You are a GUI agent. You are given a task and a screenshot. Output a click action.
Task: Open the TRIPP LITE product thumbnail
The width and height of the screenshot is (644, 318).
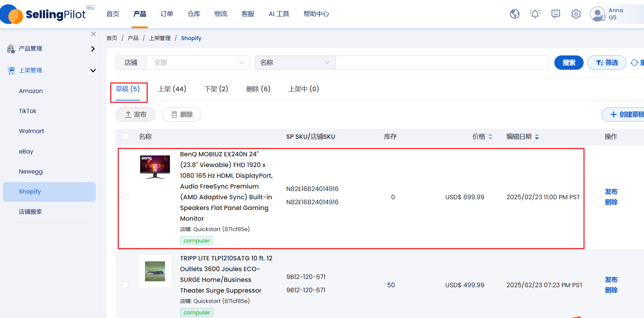point(155,271)
